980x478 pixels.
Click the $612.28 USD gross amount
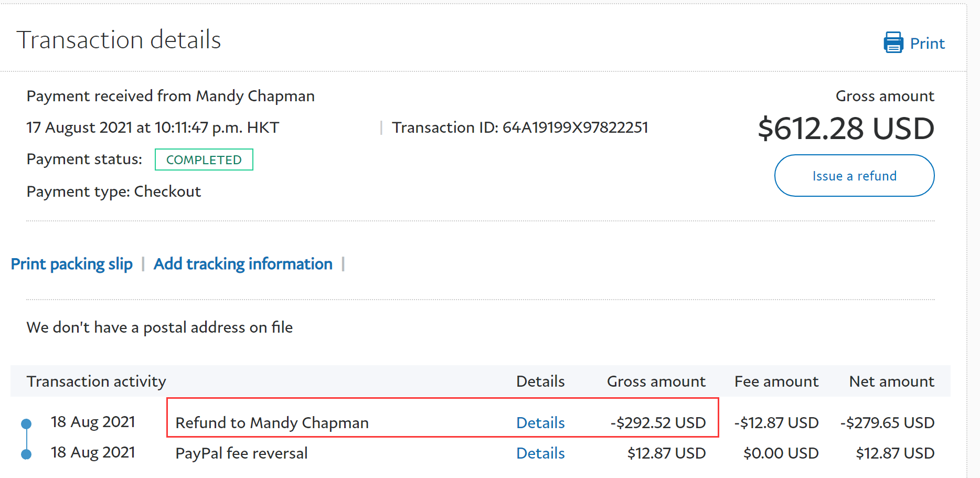pyautogui.click(x=846, y=129)
